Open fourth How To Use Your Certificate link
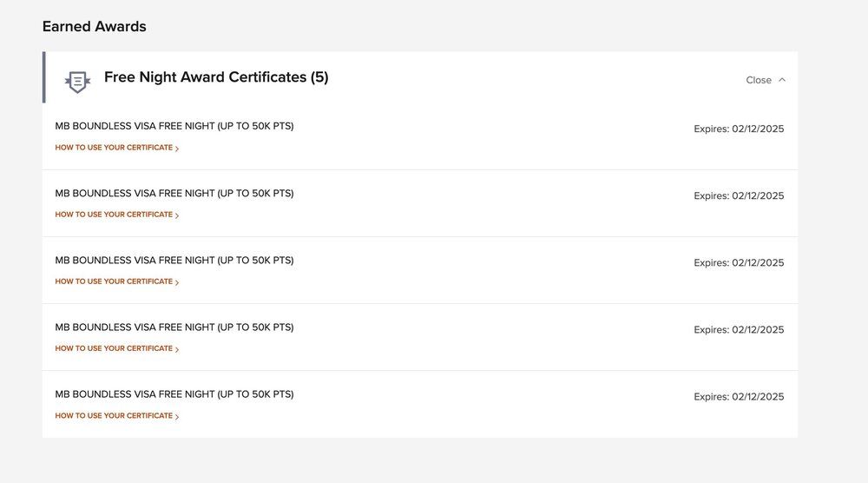The width and height of the screenshot is (868, 483). click(114, 348)
